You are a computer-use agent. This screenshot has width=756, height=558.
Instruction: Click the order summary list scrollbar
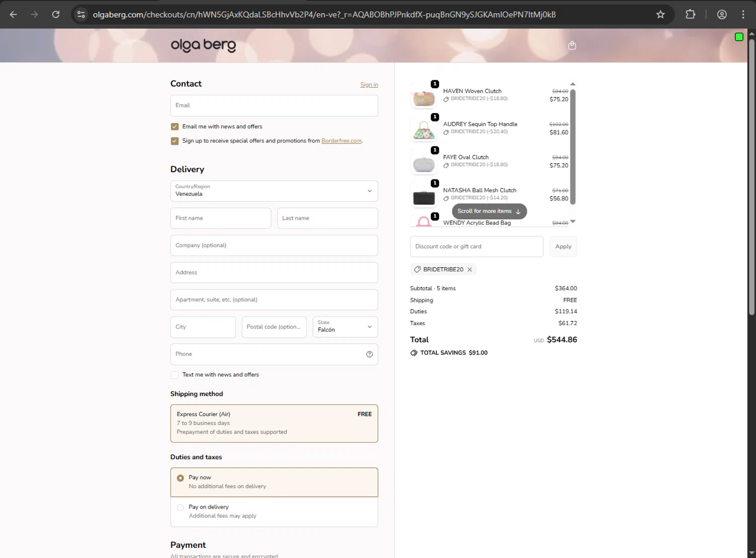pos(573,147)
